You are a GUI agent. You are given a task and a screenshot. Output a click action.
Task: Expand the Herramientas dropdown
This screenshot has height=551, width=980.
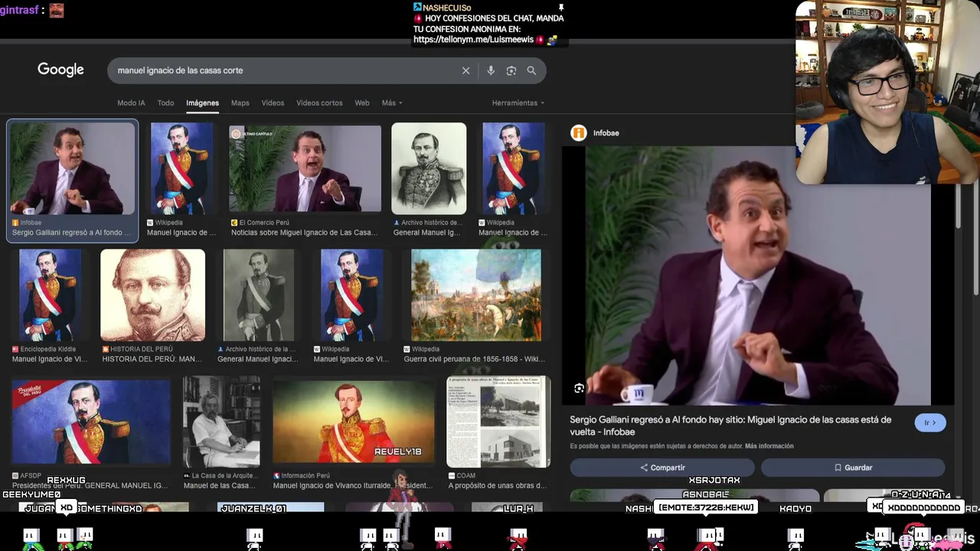tap(518, 103)
